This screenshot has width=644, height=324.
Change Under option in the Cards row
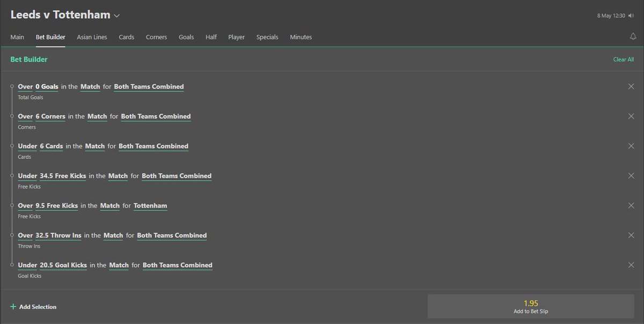[x=27, y=146]
